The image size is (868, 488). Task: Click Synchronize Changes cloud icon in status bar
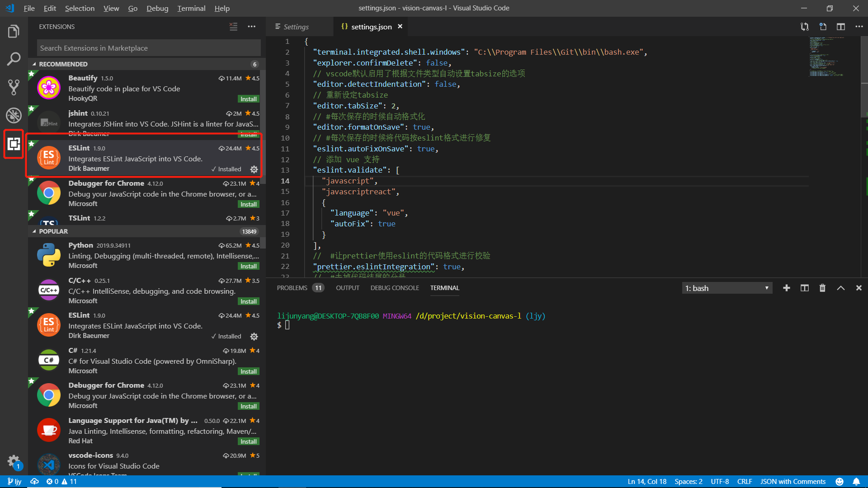(x=34, y=482)
